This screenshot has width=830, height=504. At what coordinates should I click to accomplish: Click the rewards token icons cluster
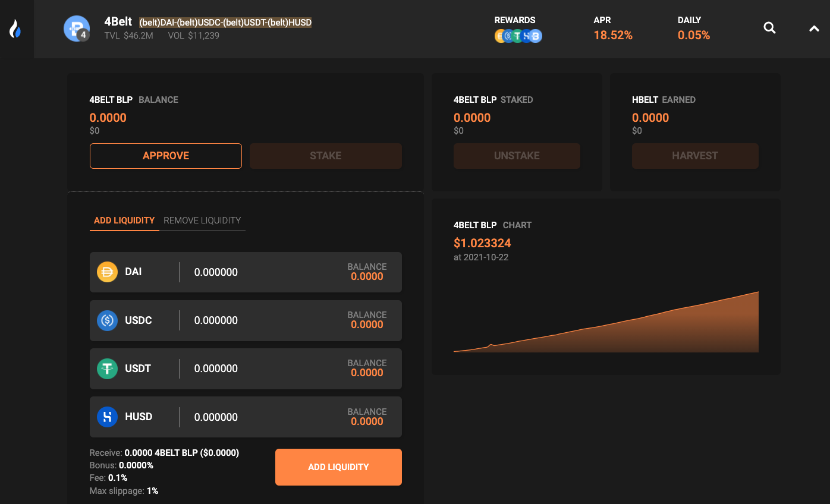518,36
